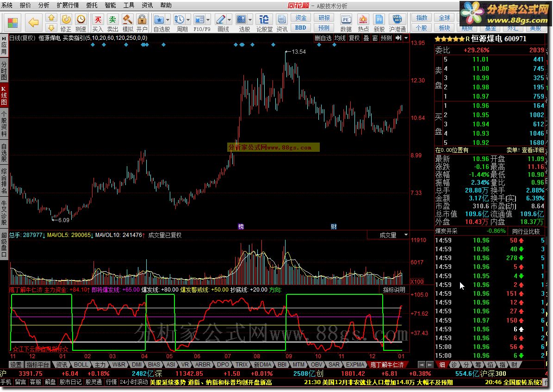Click the yellow back arrow icon
The image size is (553, 392).
33,23
